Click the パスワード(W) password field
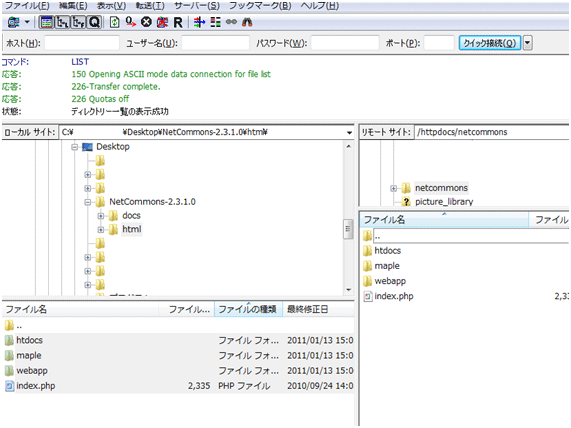571x428 pixels. pos(345,43)
